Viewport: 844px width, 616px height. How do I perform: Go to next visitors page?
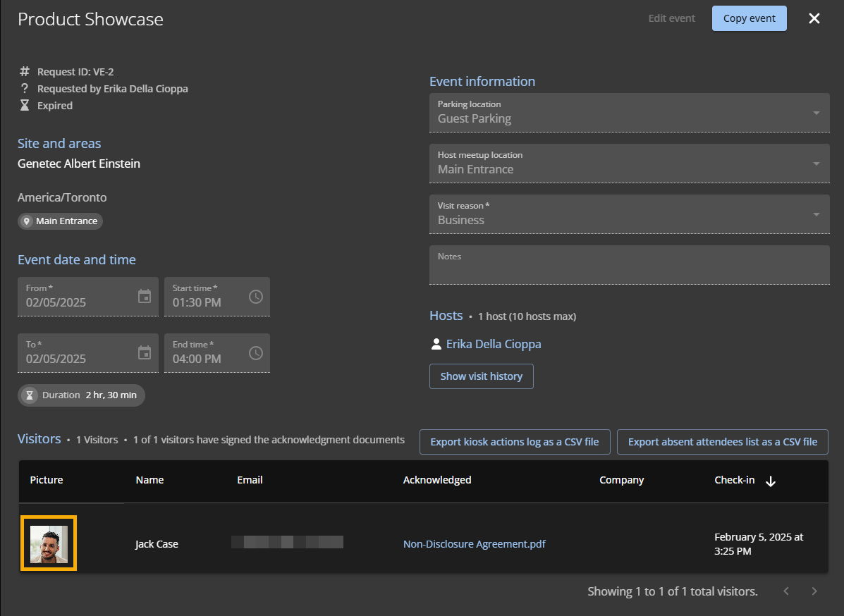click(x=814, y=591)
